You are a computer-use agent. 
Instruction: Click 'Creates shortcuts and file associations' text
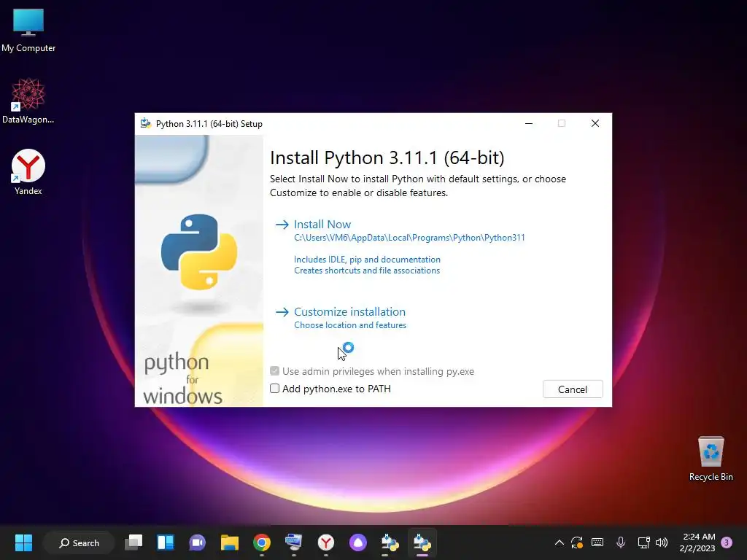(x=367, y=271)
